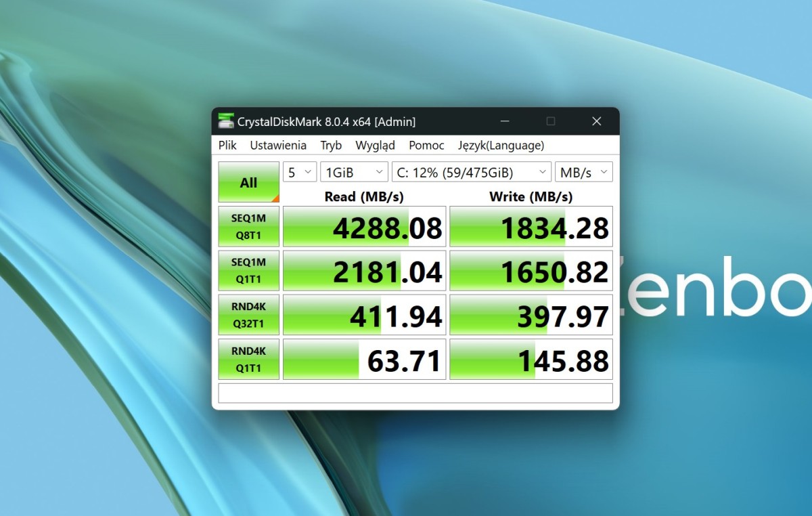The image size is (812, 516).
Task: Open the Język(Language) menu
Action: tap(501, 146)
